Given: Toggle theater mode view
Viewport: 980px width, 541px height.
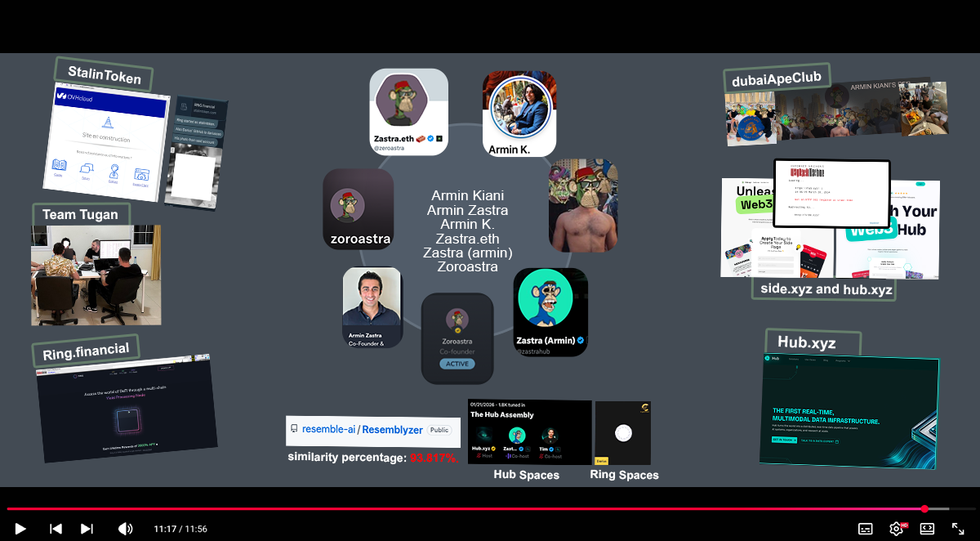Looking at the screenshot, I should pos(927,529).
